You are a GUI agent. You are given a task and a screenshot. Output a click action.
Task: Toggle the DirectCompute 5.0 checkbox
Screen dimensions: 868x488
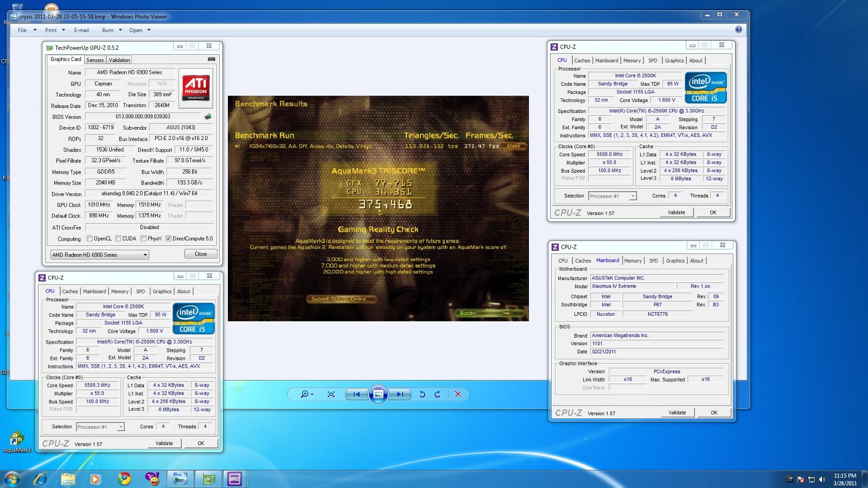[x=168, y=238]
